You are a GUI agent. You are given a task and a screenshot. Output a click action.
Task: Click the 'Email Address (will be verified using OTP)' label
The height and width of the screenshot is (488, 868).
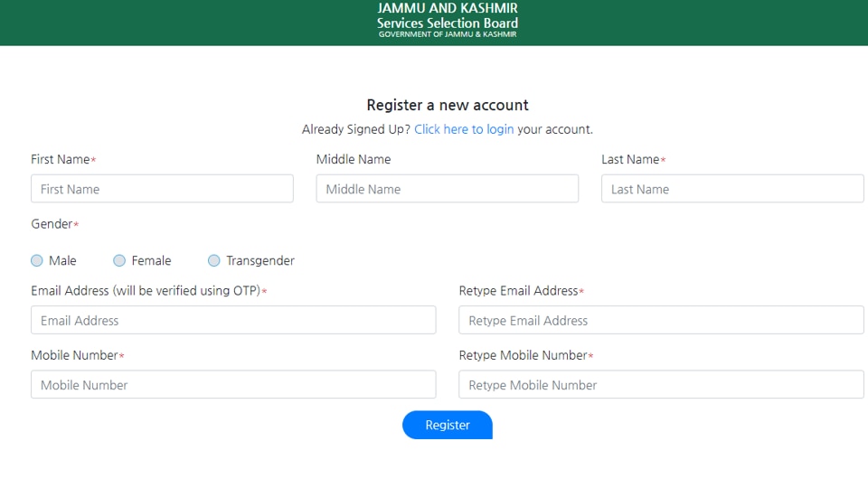146,291
